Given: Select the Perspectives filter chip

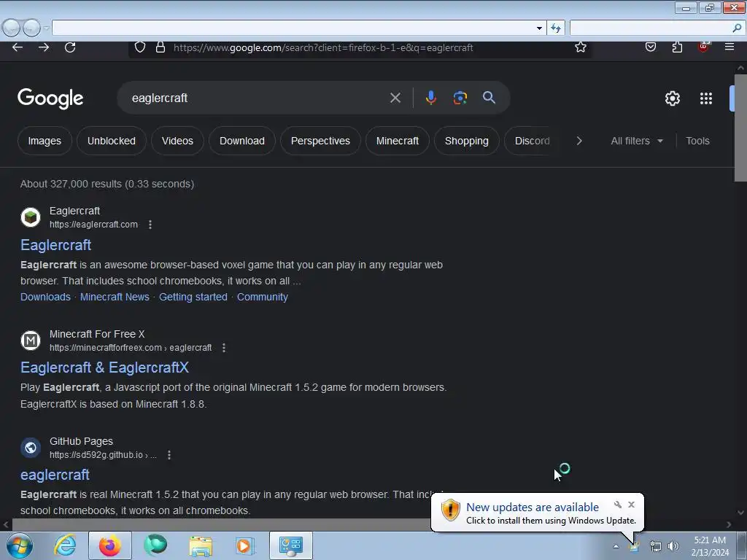Looking at the screenshot, I should (320, 141).
